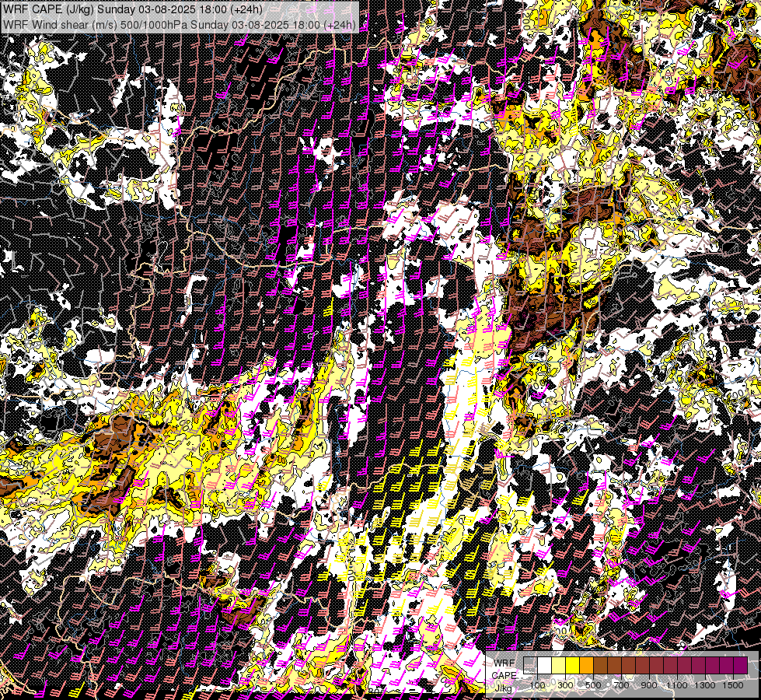The image size is (761, 700).
Task: Click the legend value '700'
Action: tap(621, 685)
